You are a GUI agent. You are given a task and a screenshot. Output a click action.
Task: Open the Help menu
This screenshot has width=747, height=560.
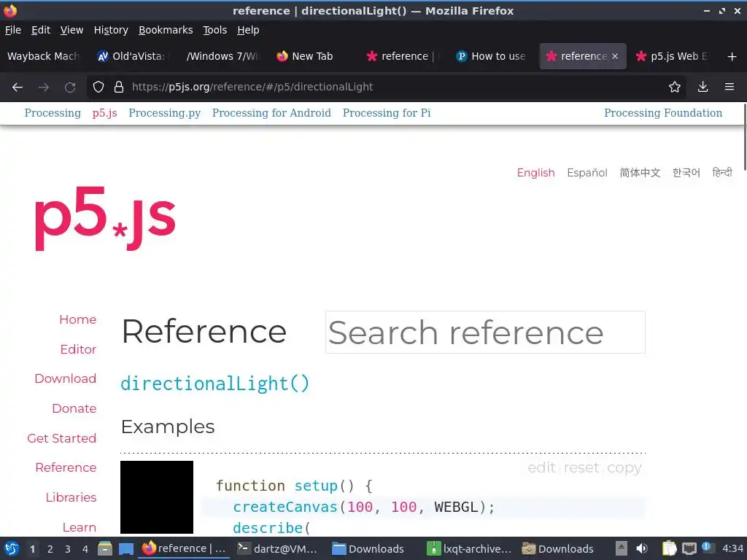pyautogui.click(x=248, y=30)
